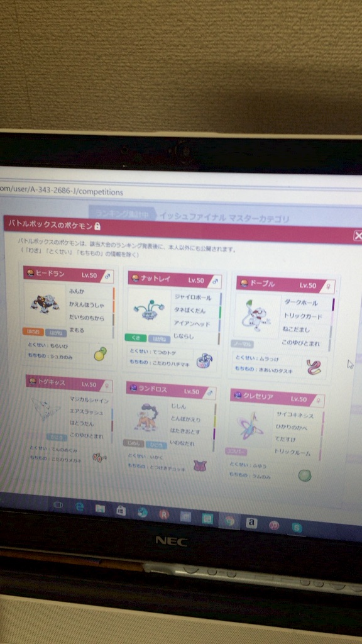
Task: Click the male gender icon on ランドロス
Action: pos(209,392)
